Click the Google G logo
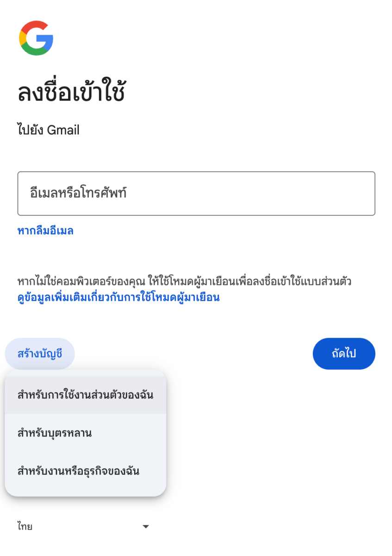 click(x=36, y=38)
